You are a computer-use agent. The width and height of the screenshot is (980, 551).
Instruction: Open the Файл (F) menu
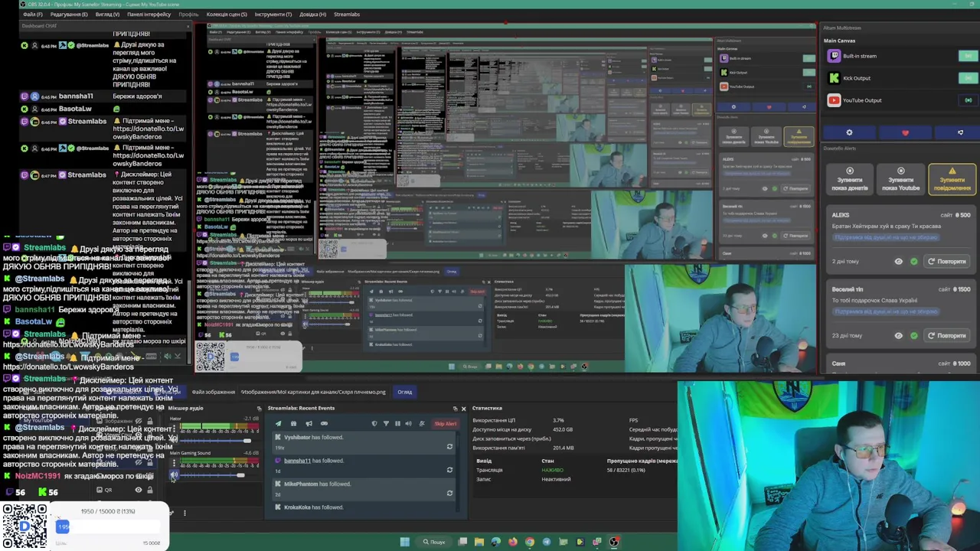click(x=33, y=15)
